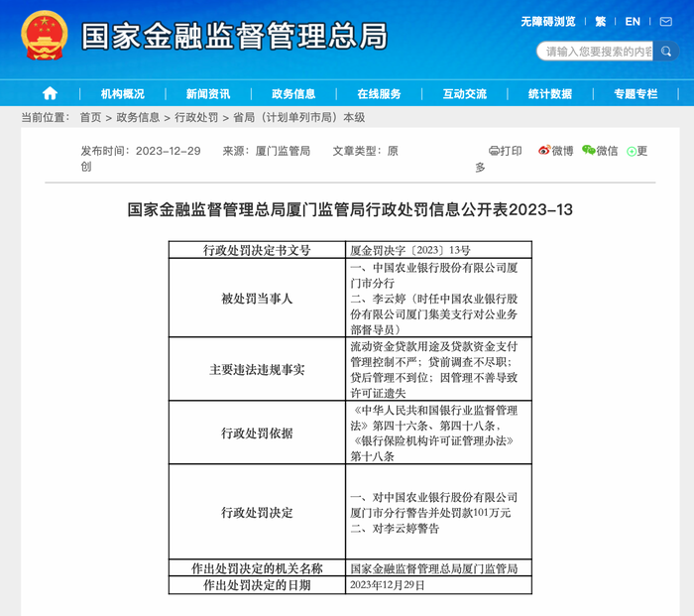The image size is (694, 616).
Task: Click the row header 被处罚当事人
Action: [257, 299]
